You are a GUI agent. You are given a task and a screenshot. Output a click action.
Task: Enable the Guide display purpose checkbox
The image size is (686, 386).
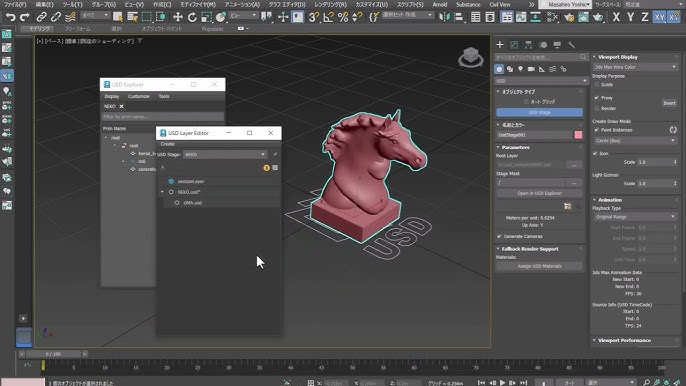pyautogui.click(x=596, y=84)
